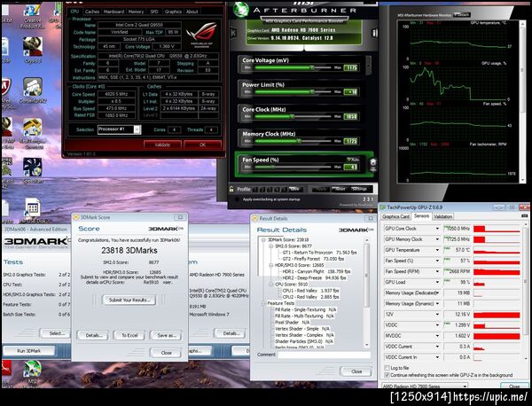The image size is (532, 406).
Task: Click the Detach button on hardware monitor
Action: pyautogui.click(x=462, y=14)
